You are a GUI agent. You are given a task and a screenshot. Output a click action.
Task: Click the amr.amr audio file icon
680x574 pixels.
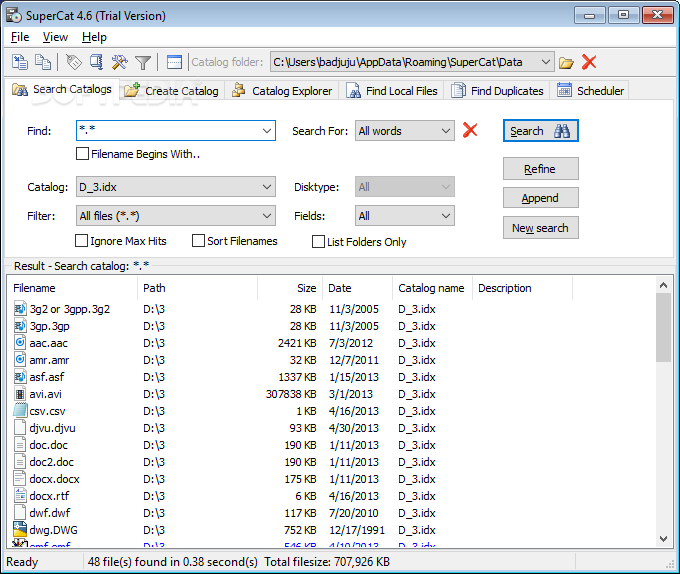click(x=20, y=360)
